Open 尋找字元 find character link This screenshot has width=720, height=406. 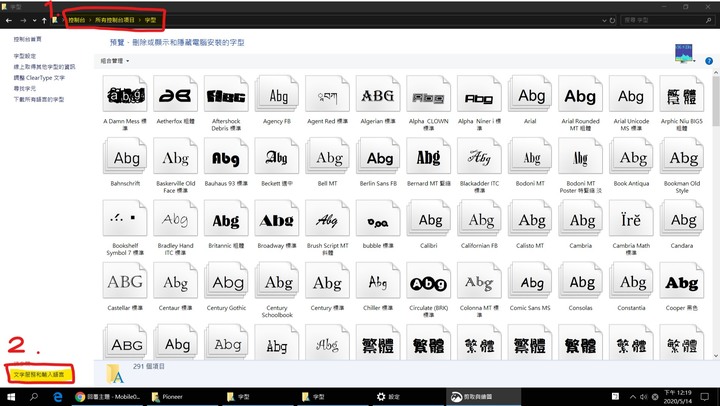point(25,89)
